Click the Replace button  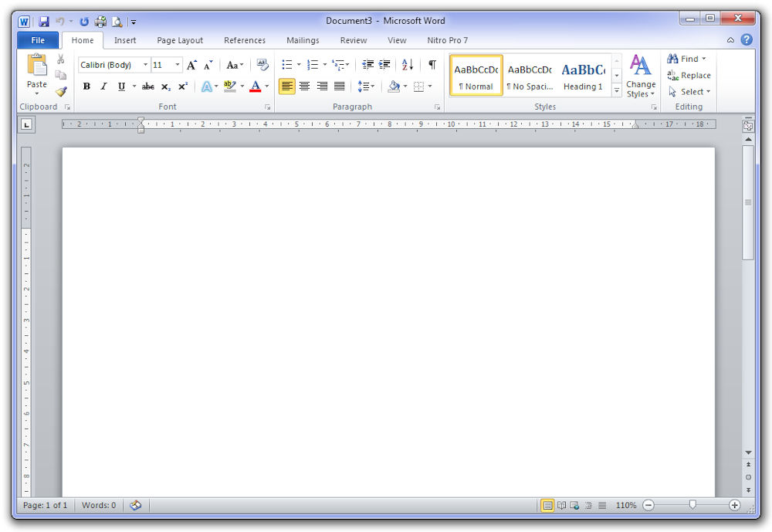point(689,76)
